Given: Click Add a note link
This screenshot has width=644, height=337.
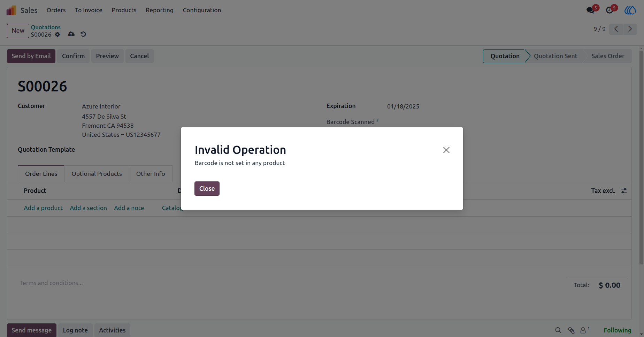Looking at the screenshot, I should 129,208.
